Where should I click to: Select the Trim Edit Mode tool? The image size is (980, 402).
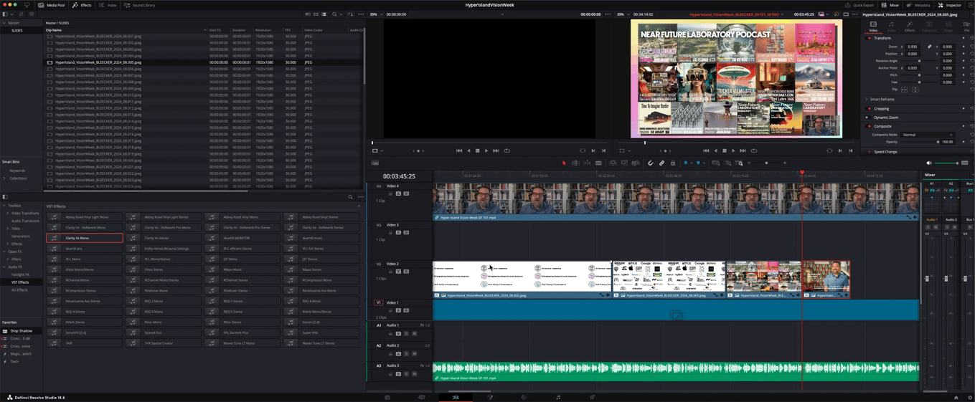575,163
